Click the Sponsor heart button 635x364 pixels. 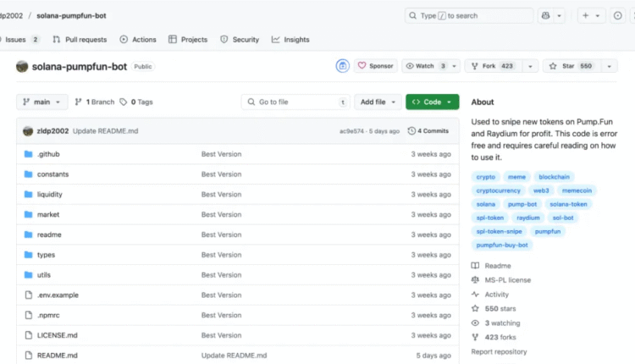[x=375, y=66]
